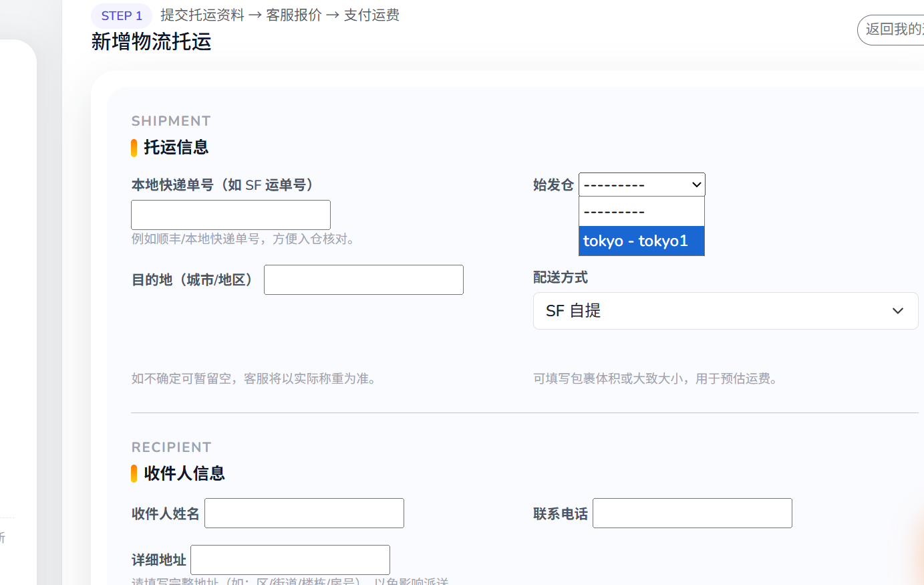Select the 收件人姓名 input field
Viewport: 924px width, 585px height.
(304, 513)
